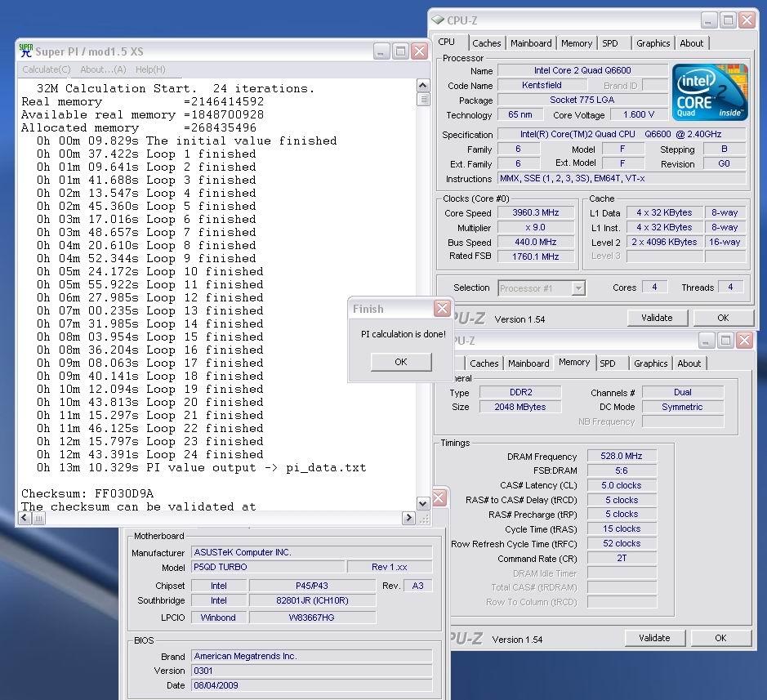The height and width of the screenshot is (700, 767).
Task: Click the Channels # field Dual
Action: pos(682,392)
